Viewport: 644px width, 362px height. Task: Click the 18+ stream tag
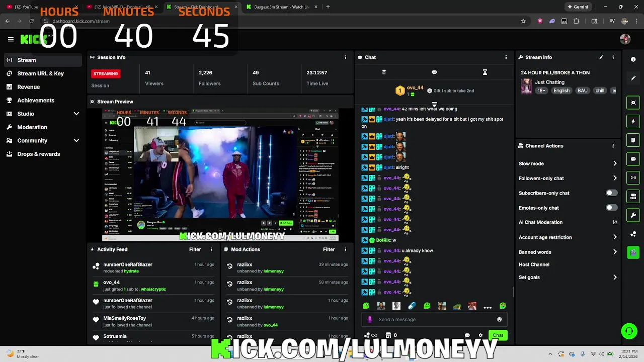[541, 90]
